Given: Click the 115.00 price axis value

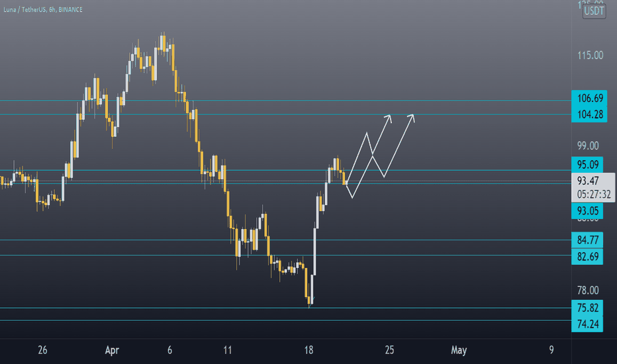Looking at the screenshot, I should [x=590, y=55].
